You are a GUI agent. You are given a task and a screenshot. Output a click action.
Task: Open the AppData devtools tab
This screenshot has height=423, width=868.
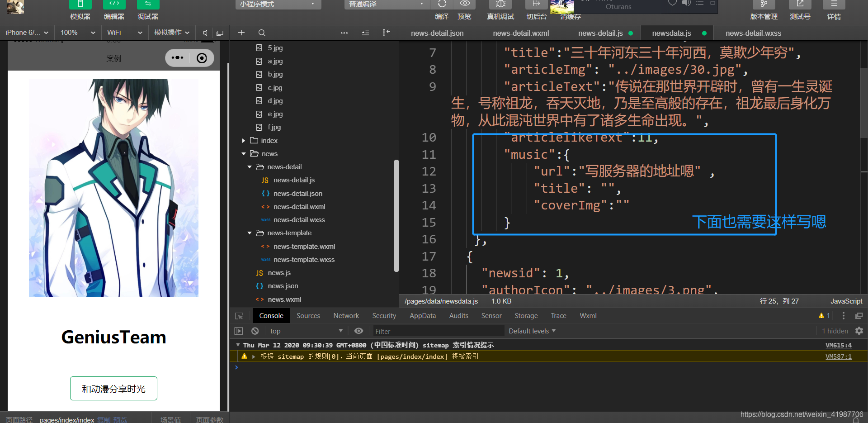pyautogui.click(x=423, y=316)
